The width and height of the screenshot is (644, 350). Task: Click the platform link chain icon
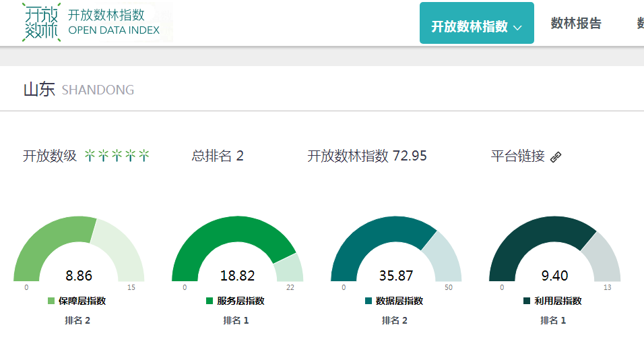pyautogui.click(x=556, y=157)
